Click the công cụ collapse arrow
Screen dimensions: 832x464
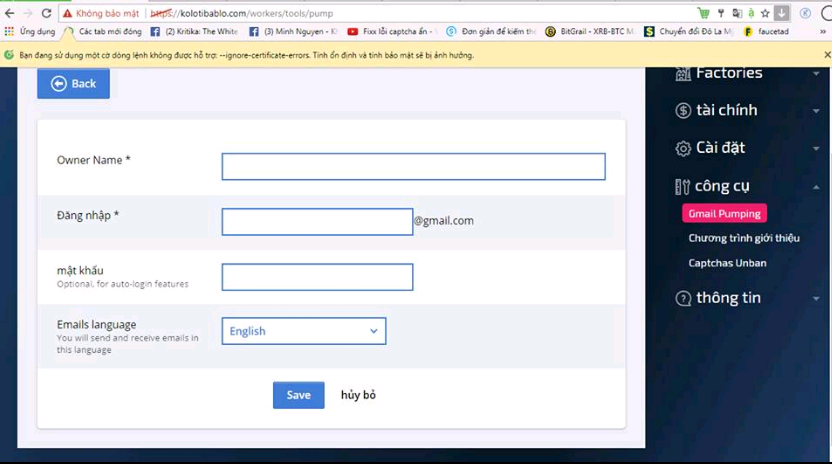[816, 187]
